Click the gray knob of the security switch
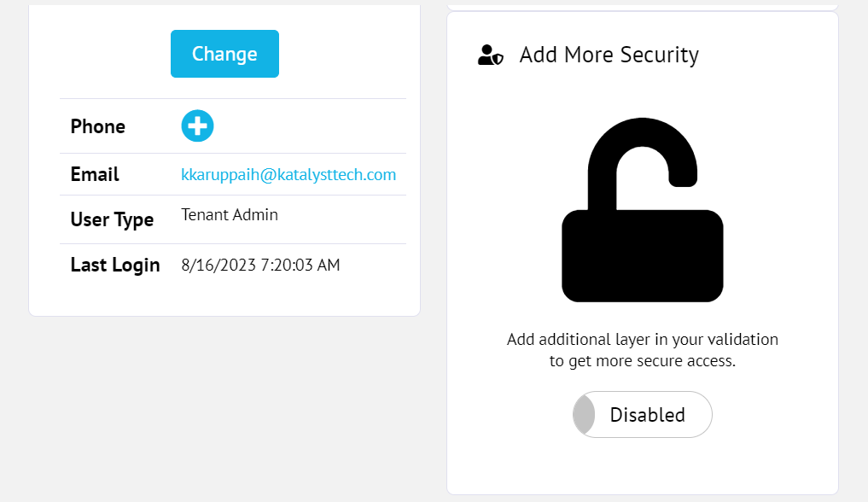Viewport: 868px width, 502px height. coord(585,415)
